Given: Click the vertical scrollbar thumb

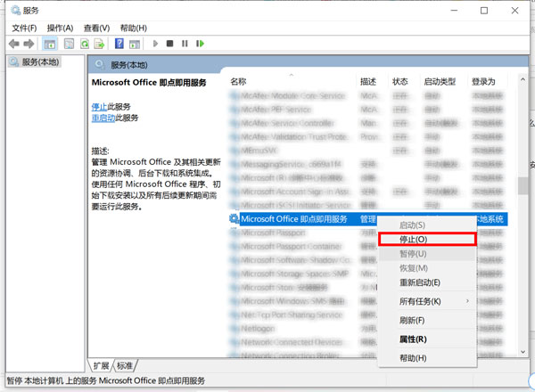Looking at the screenshot, I should tap(523, 186).
